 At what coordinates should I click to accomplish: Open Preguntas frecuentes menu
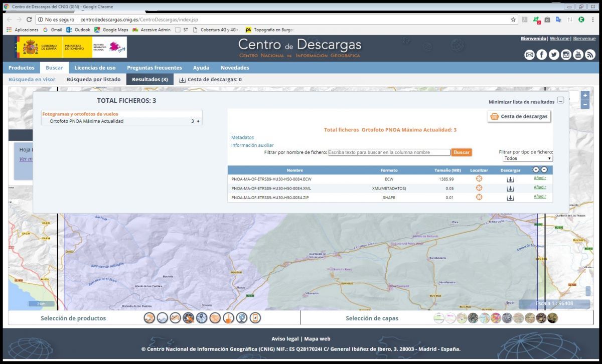(x=155, y=68)
